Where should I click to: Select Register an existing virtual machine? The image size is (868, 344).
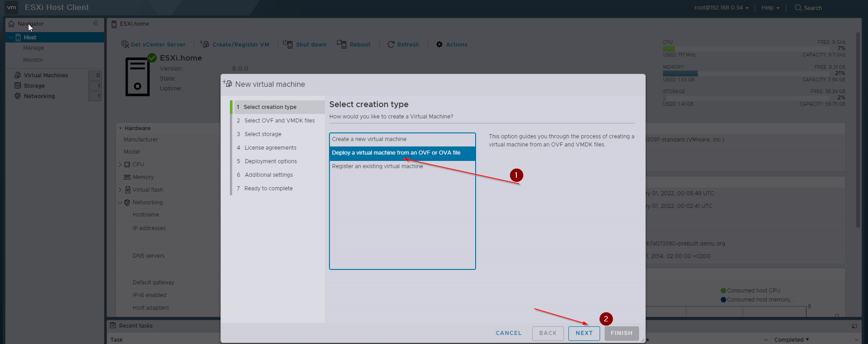(377, 166)
